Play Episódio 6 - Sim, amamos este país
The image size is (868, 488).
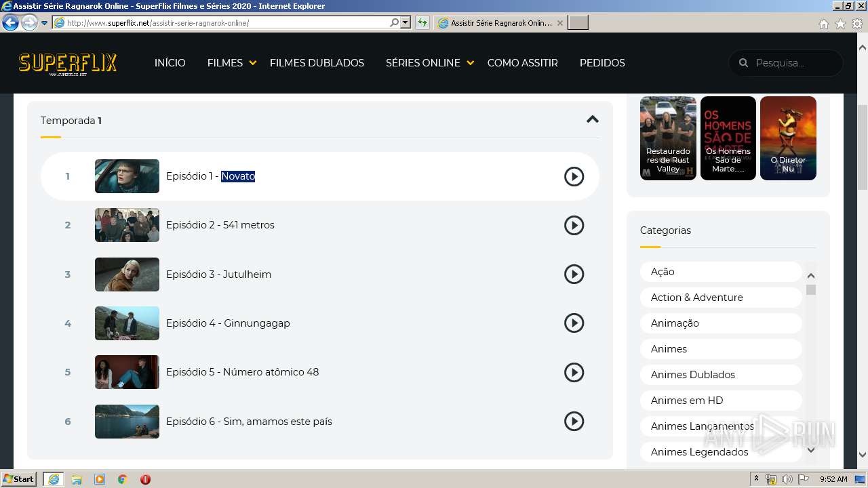tap(574, 422)
